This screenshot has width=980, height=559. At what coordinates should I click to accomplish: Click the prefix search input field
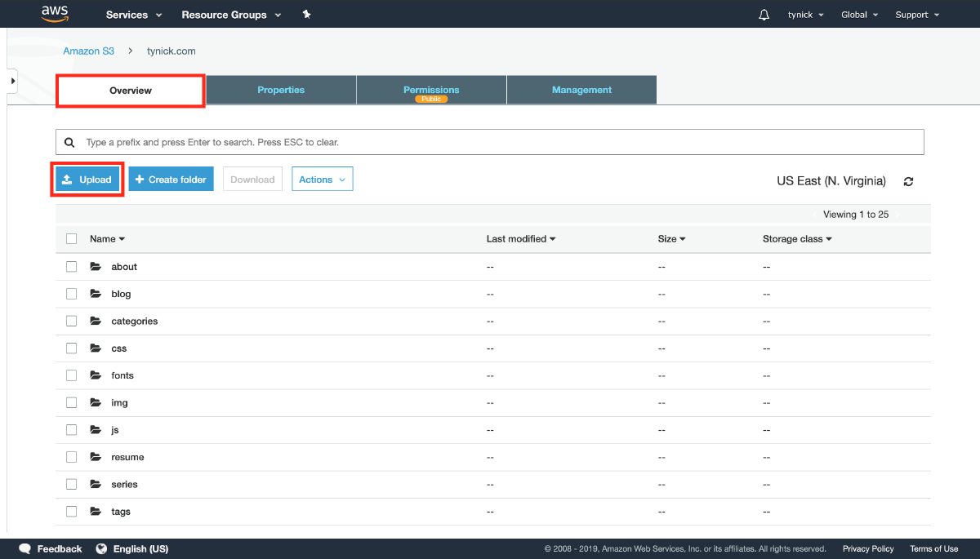[490, 142]
